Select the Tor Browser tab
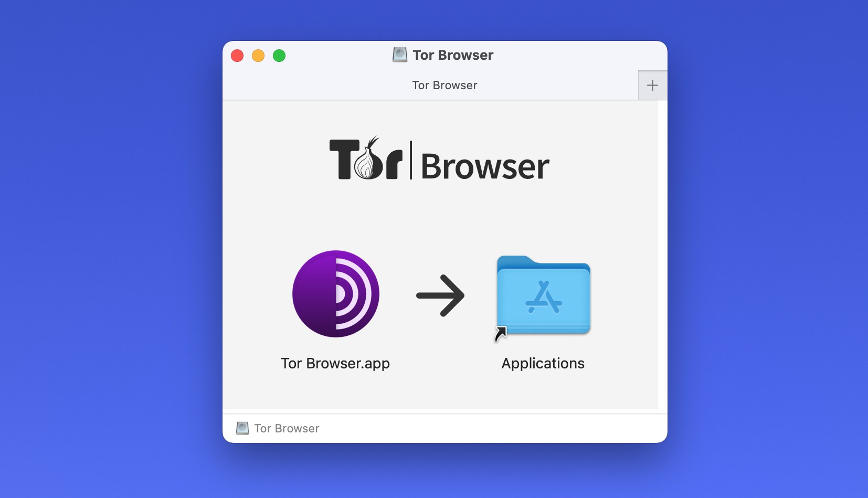Image resolution: width=868 pixels, height=498 pixels. (x=430, y=86)
